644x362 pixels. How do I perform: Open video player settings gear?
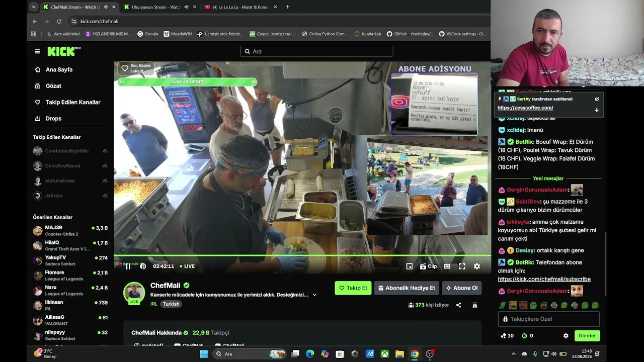(477, 266)
